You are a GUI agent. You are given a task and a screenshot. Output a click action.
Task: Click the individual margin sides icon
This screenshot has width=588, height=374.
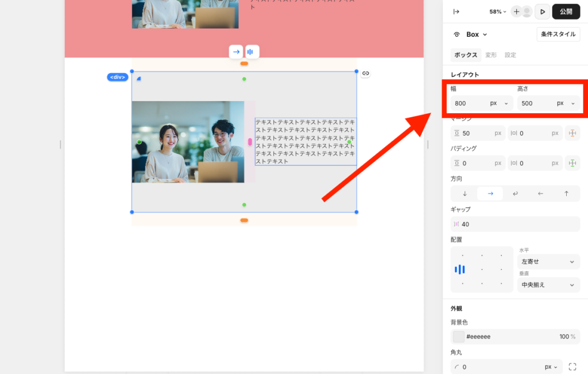click(572, 133)
